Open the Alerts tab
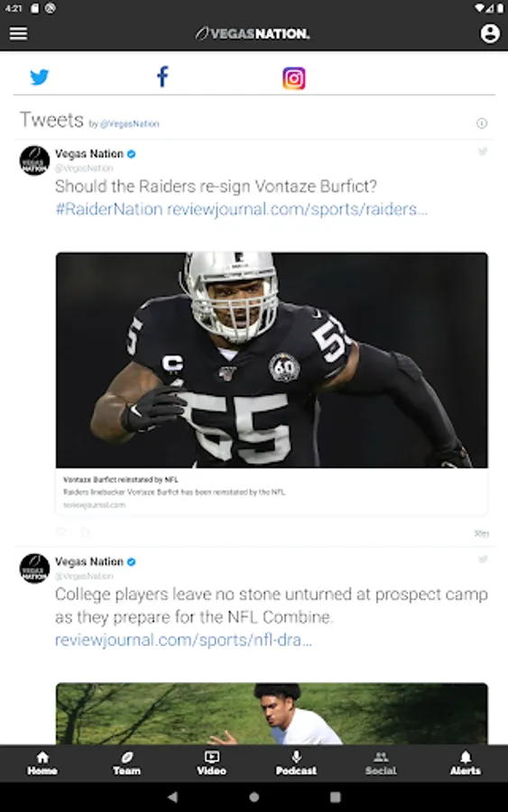The width and height of the screenshot is (508, 812). click(x=466, y=763)
